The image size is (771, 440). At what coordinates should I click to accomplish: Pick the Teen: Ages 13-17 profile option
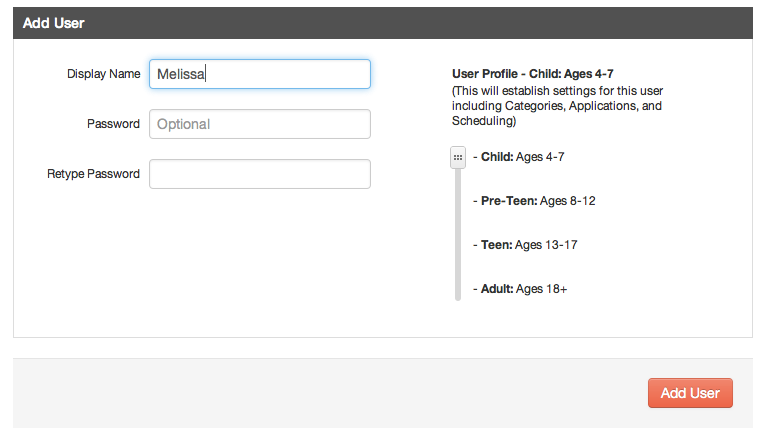tap(525, 245)
